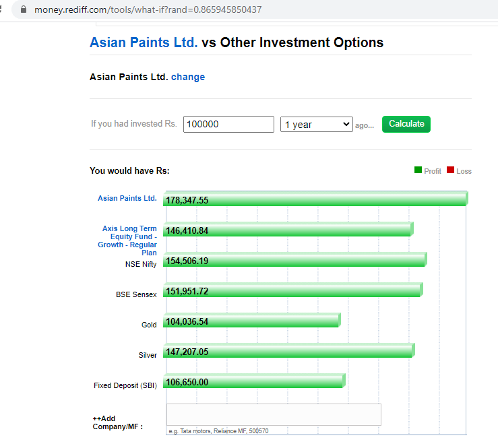Focus the invested amount field showing 100000
This screenshot has height=448, width=498.
click(228, 124)
